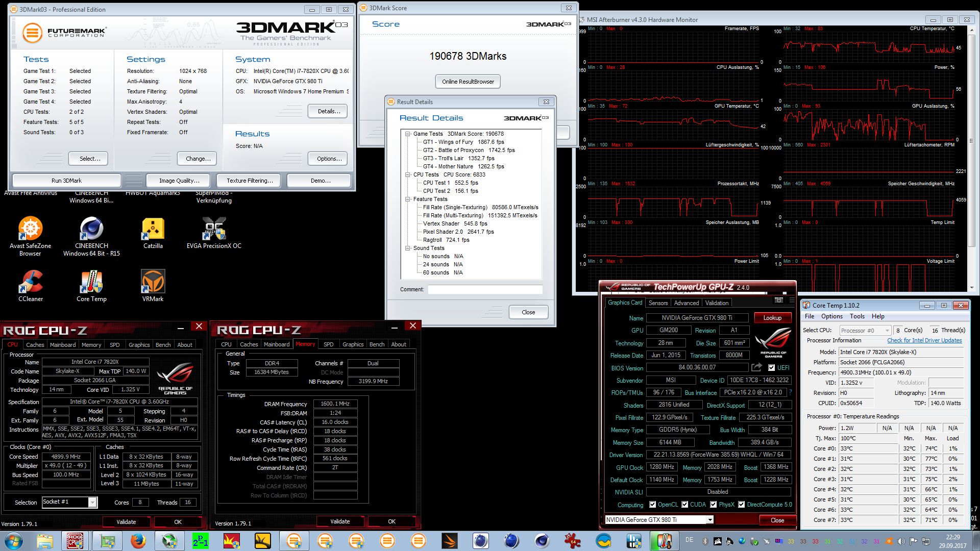Open the Socket #1 selection dropdown in CPU-Z
The width and height of the screenshot is (980, 551).
coord(92,503)
